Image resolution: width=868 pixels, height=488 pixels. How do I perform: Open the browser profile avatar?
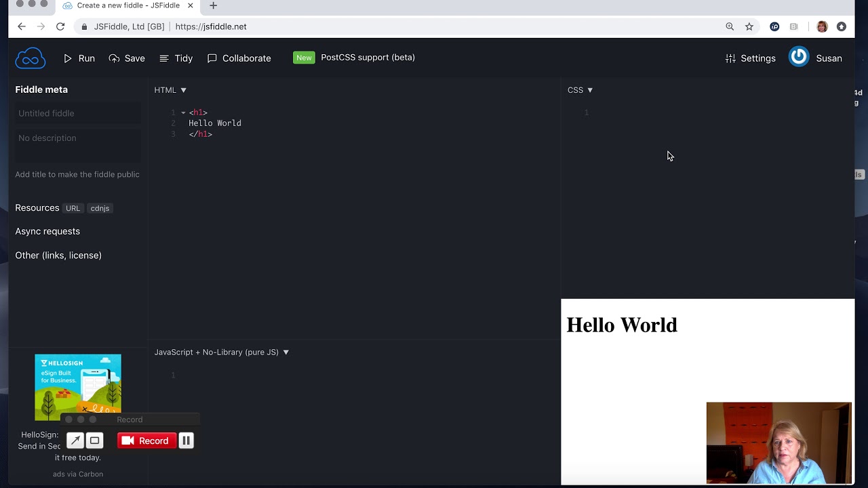pyautogui.click(x=822, y=26)
